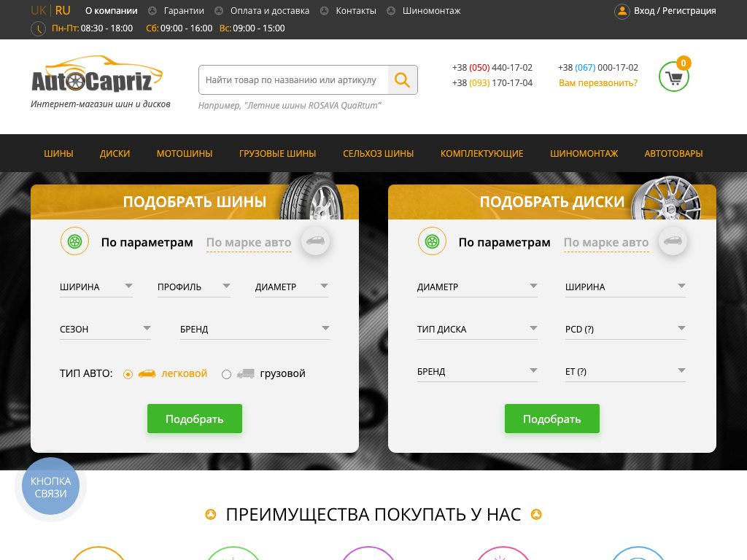Select По параметрам tab in tires panel
Viewport: 747px width, 560px height.
click(x=147, y=242)
